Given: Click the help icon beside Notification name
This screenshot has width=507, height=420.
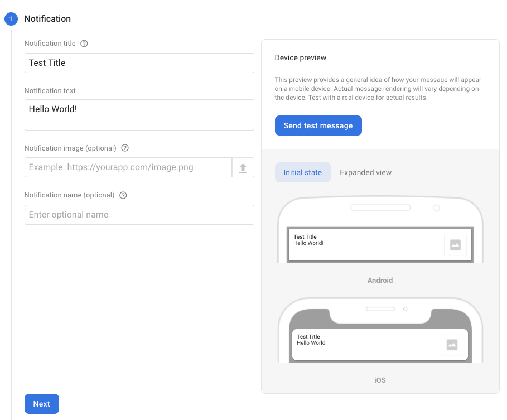Looking at the screenshot, I should (123, 195).
